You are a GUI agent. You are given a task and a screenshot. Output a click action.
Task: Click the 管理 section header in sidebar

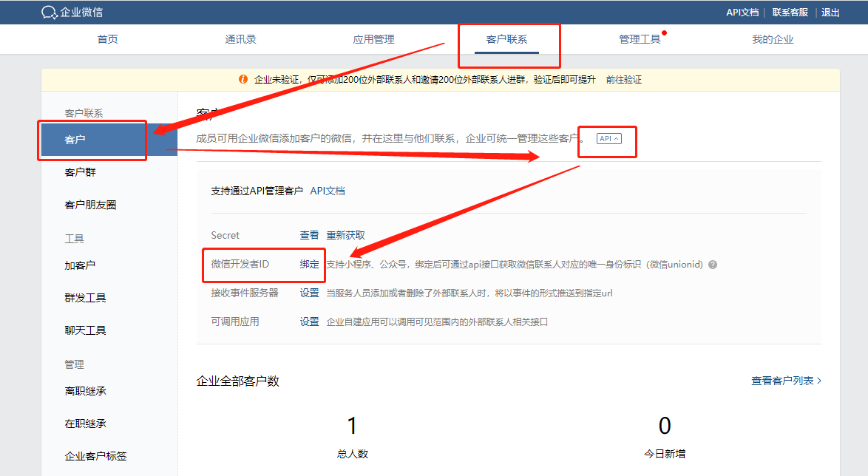74,364
